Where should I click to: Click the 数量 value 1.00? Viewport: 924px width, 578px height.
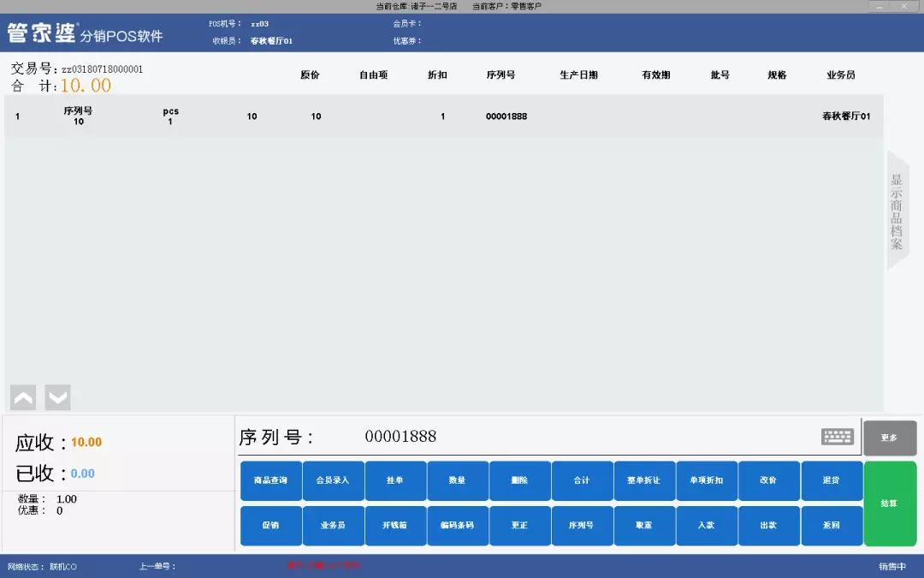(x=67, y=499)
